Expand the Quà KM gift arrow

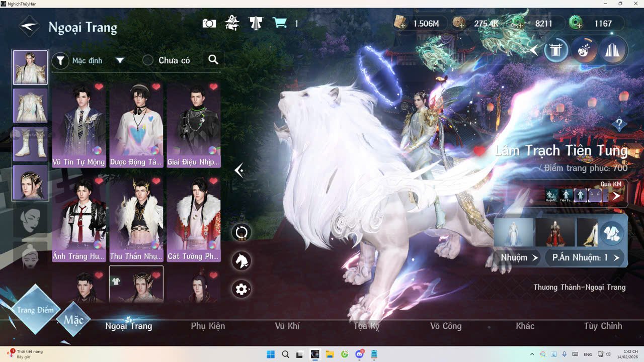[x=616, y=196]
